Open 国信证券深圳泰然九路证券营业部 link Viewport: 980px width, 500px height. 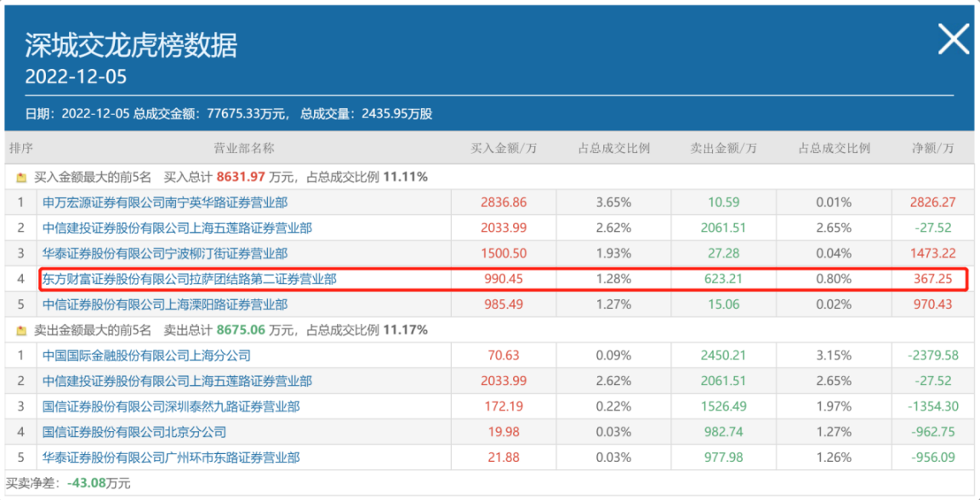[x=171, y=406]
